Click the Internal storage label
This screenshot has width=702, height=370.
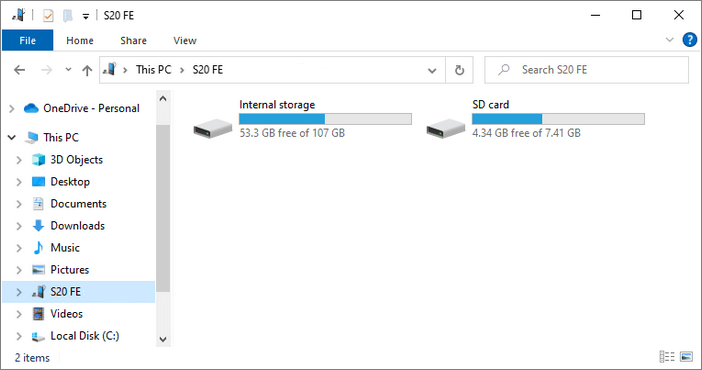(277, 105)
